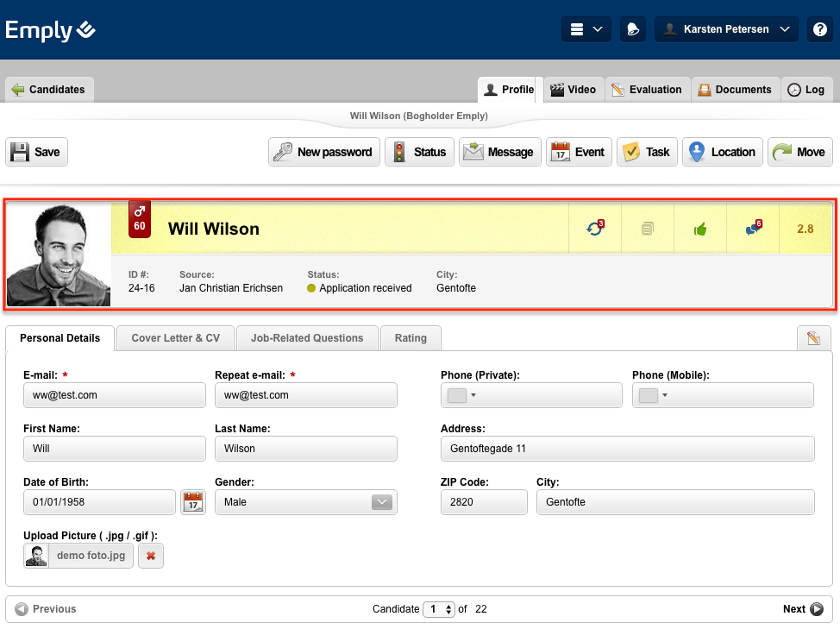Open Phone (Mobile) country code dropdown

(x=654, y=395)
